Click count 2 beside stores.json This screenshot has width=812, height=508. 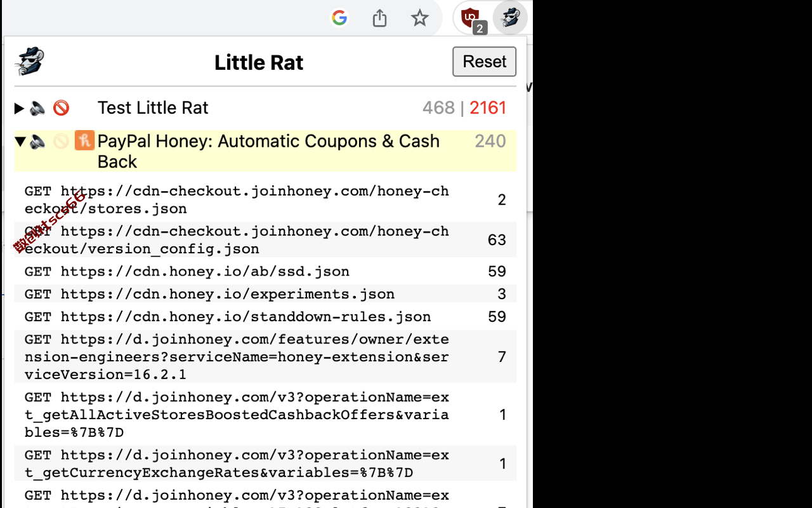tap(502, 200)
